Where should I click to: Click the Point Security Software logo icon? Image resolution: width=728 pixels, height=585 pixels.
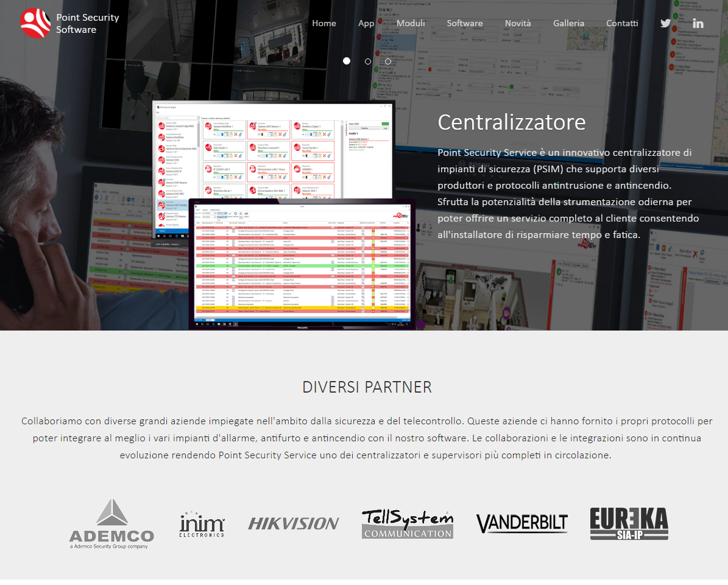coord(35,23)
